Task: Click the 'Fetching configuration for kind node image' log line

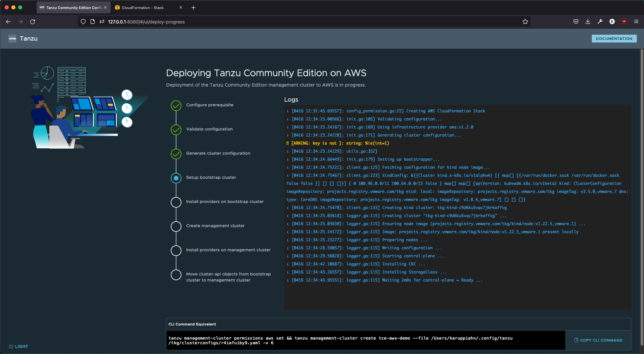Action: click(x=388, y=167)
